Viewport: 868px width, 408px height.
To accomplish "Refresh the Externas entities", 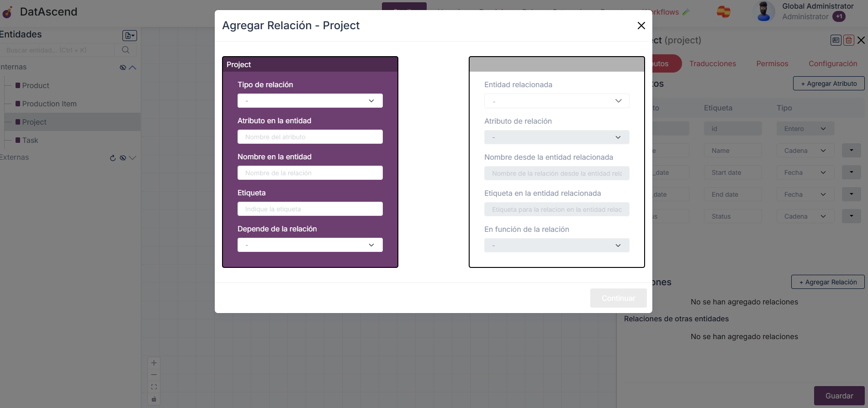I will point(113,158).
